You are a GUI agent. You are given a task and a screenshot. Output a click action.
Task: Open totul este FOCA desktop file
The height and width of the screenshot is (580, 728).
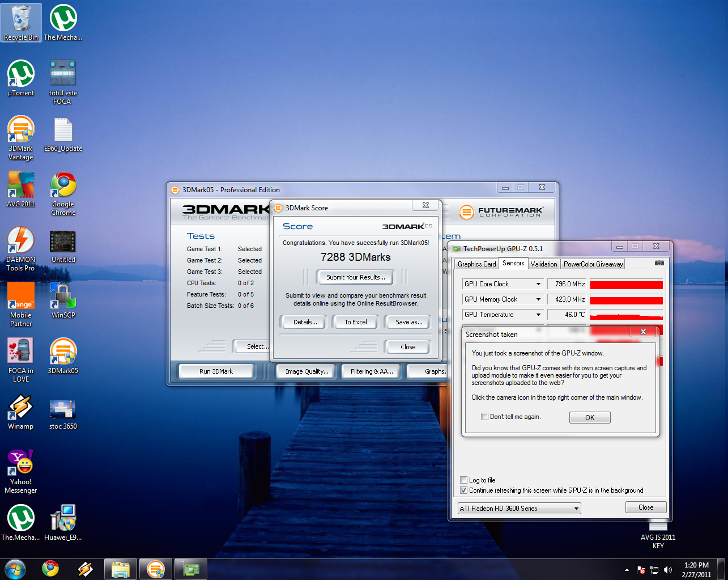point(63,82)
